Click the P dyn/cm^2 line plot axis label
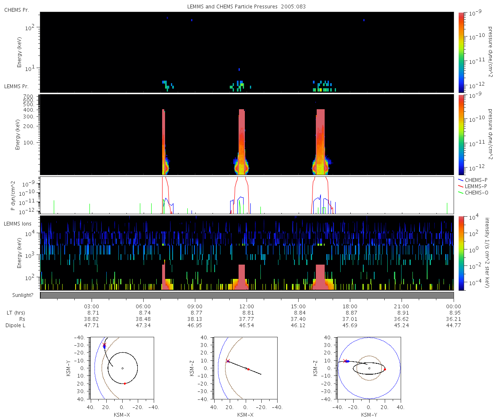The height and width of the screenshot is (420, 504). (x=14, y=195)
